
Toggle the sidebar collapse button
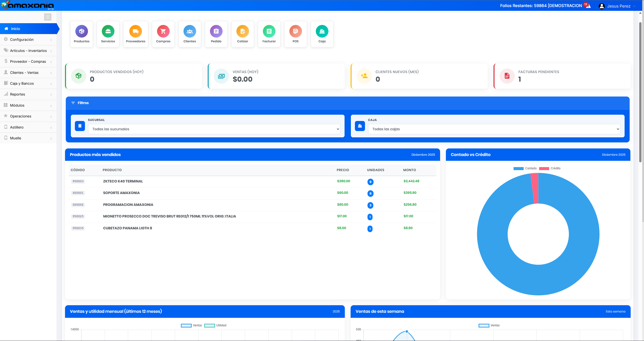pos(48,17)
